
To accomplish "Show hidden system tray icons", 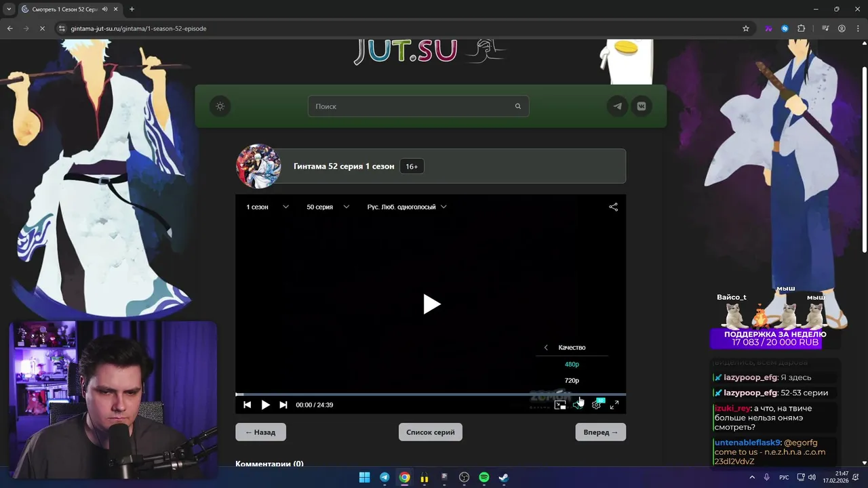I will coord(751,477).
